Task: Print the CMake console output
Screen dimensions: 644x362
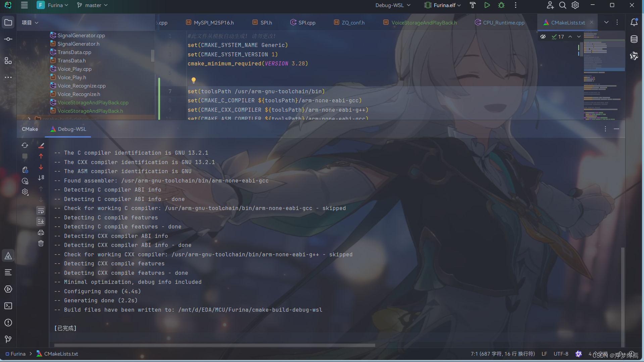Action: click(x=41, y=232)
